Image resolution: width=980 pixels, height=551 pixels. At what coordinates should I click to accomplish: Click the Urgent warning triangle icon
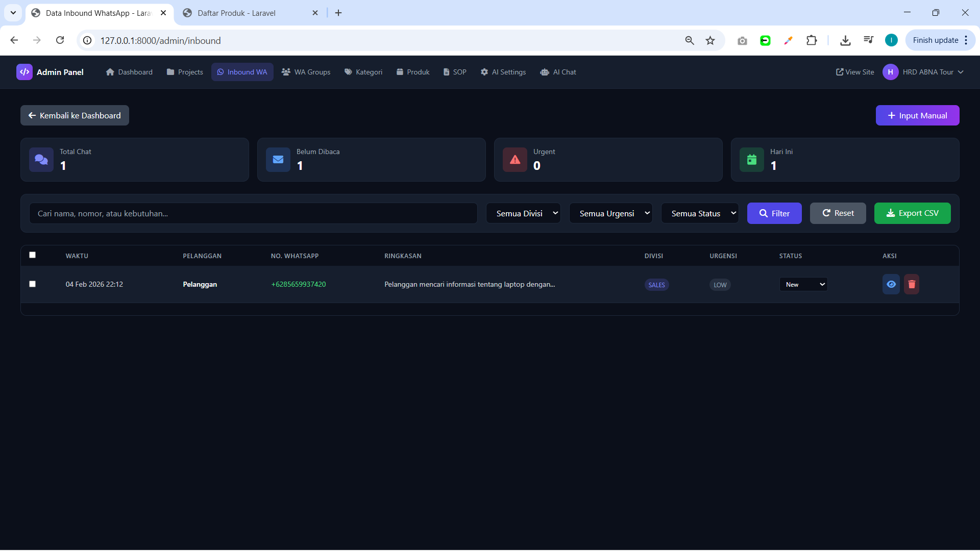click(515, 160)
